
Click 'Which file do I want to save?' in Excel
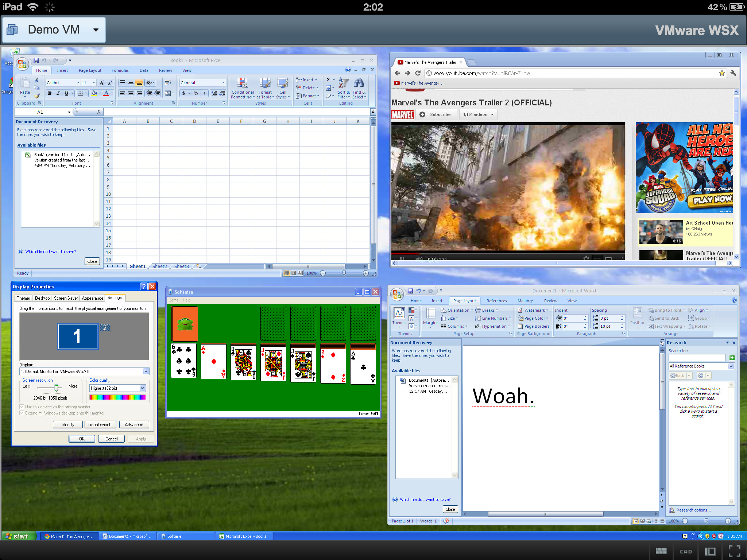tap(50, 252)
